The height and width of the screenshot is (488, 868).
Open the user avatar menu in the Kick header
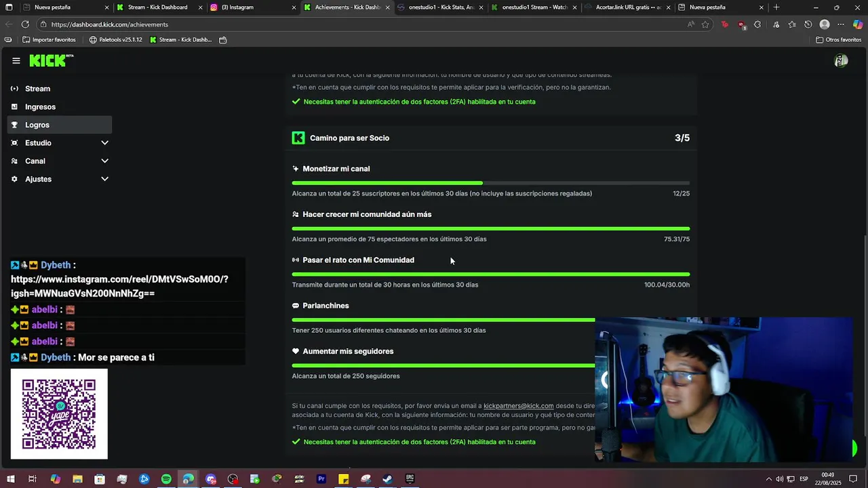(841, 61)
